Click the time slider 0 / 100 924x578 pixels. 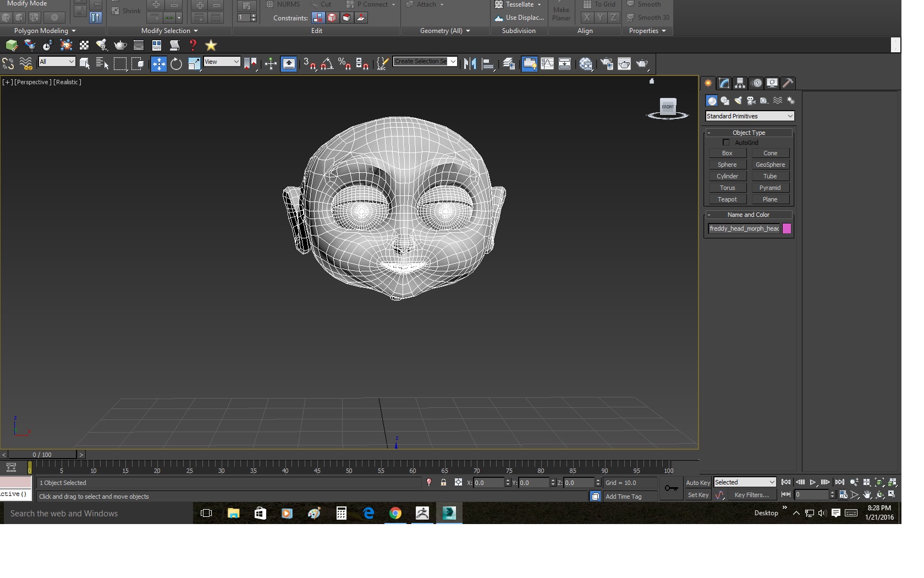pos(42,455)
